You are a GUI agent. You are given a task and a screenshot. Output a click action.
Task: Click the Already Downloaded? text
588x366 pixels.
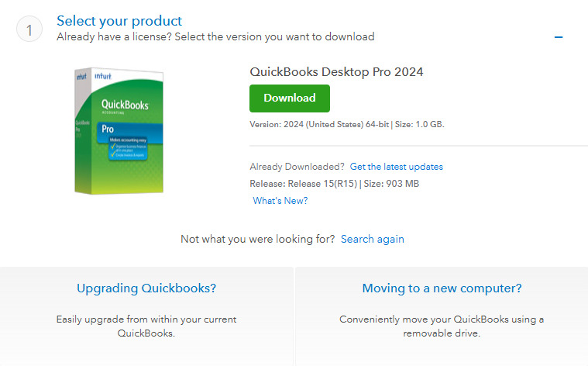(x=297, y=167)
